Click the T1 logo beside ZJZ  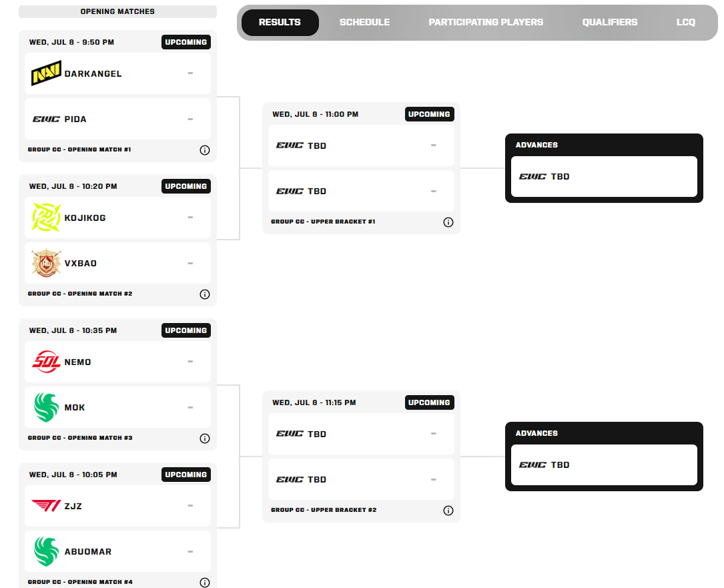(46, 506)
